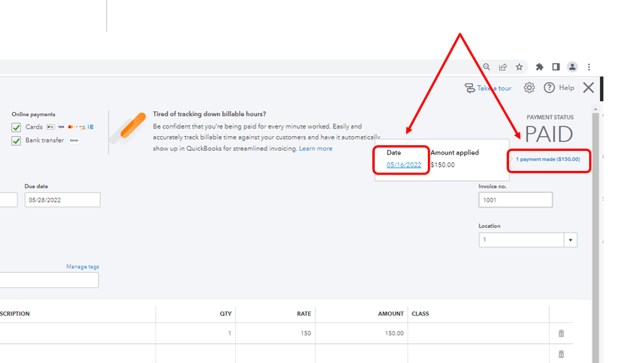Viewport: 644px width, 363px height.
Task: Click the Location field showing 1
Action: [521, 240]
